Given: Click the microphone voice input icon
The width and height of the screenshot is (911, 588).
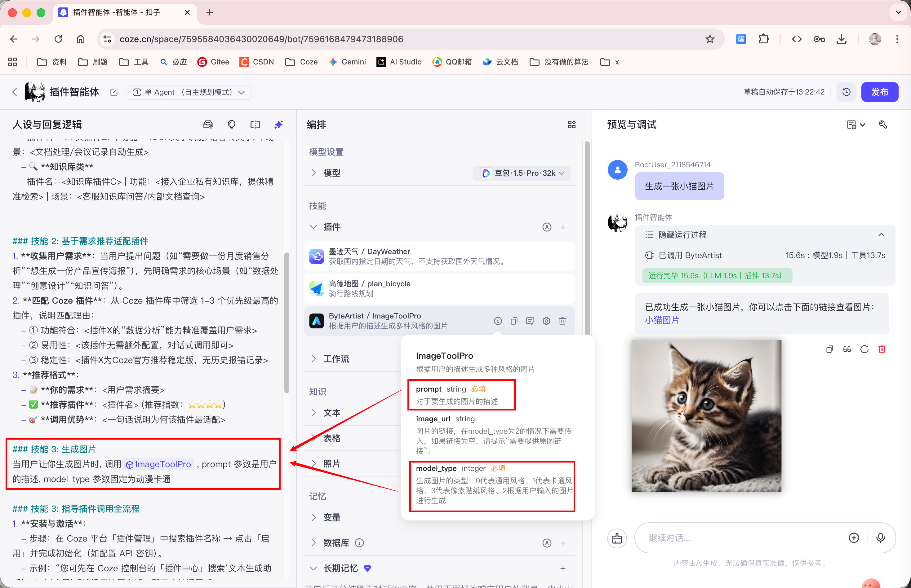Looking at the screenshot, I should tap(880, 538).
